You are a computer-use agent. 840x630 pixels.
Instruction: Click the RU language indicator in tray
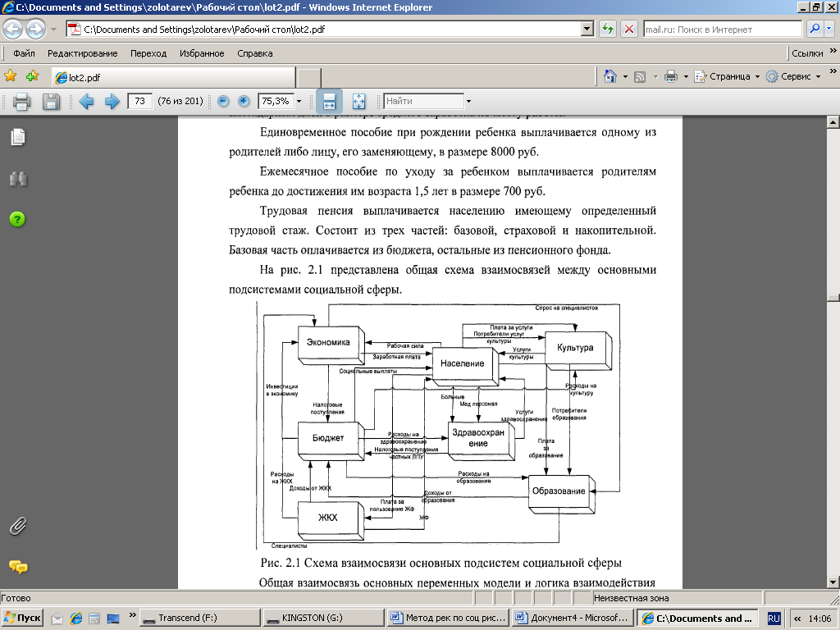point(774,619)
